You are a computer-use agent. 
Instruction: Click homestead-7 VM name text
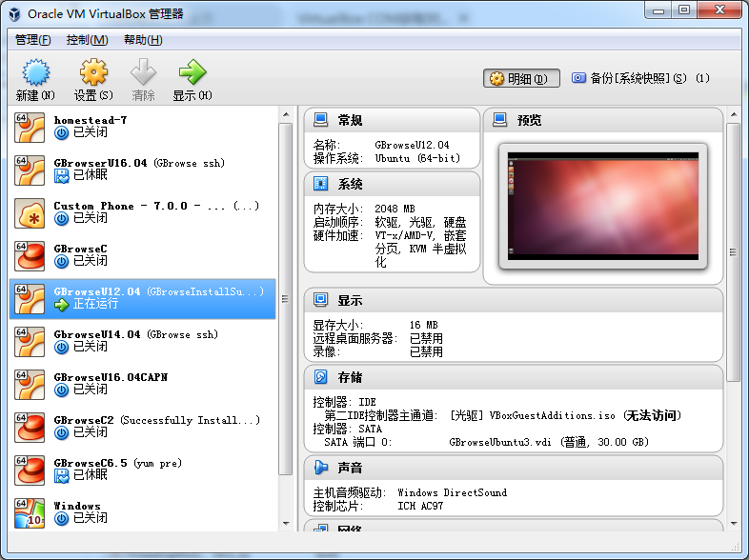pyautogui.click(x=91, y=120)
